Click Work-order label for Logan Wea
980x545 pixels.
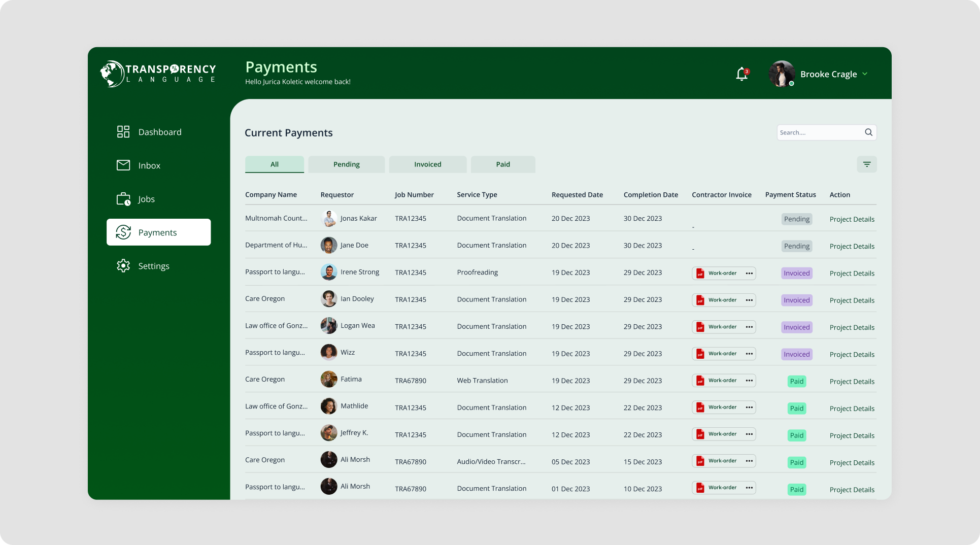tap(722, 327)
